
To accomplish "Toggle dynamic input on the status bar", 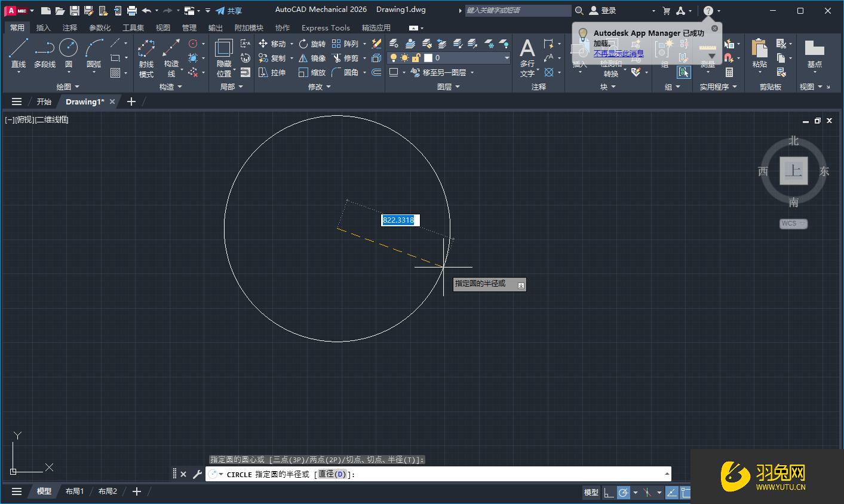I will [672, 492].
